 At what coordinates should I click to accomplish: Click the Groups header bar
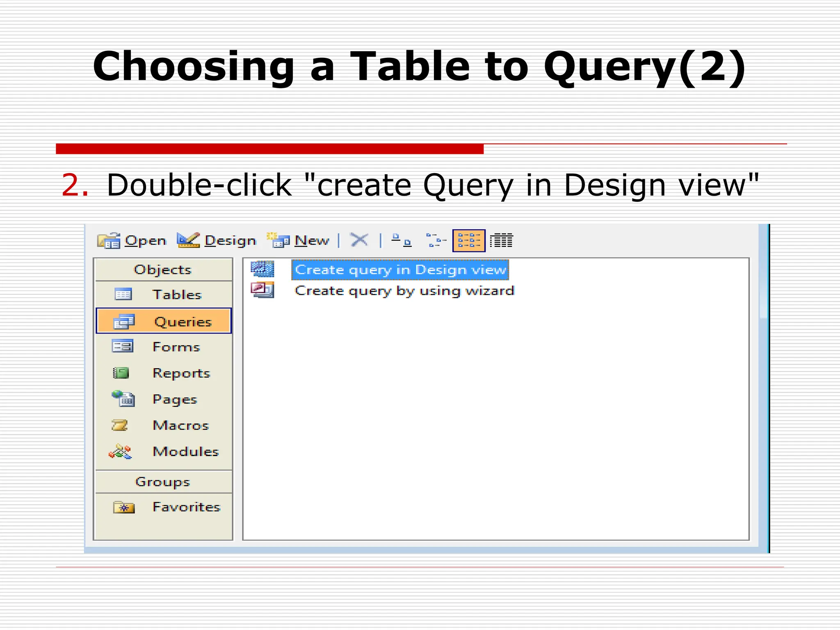click(163, 482)
